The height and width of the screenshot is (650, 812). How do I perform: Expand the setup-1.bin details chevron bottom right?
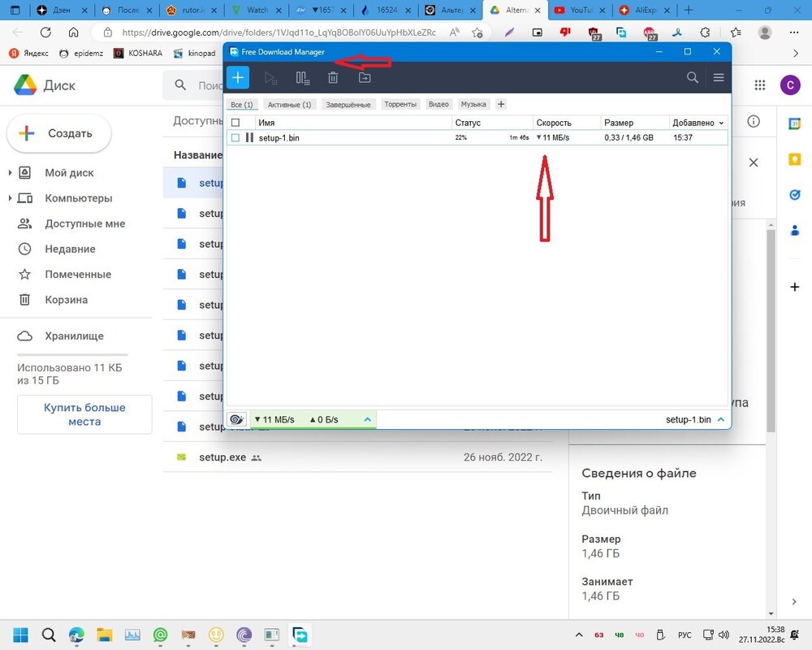point(720,420)
